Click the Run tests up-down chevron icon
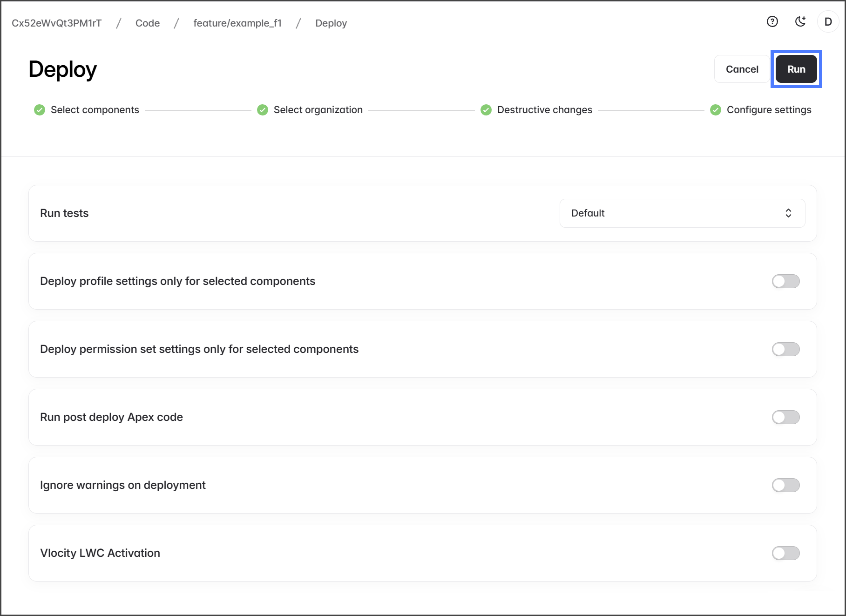Viewport: 846px width, 616px height. click(x=788, y=213)
